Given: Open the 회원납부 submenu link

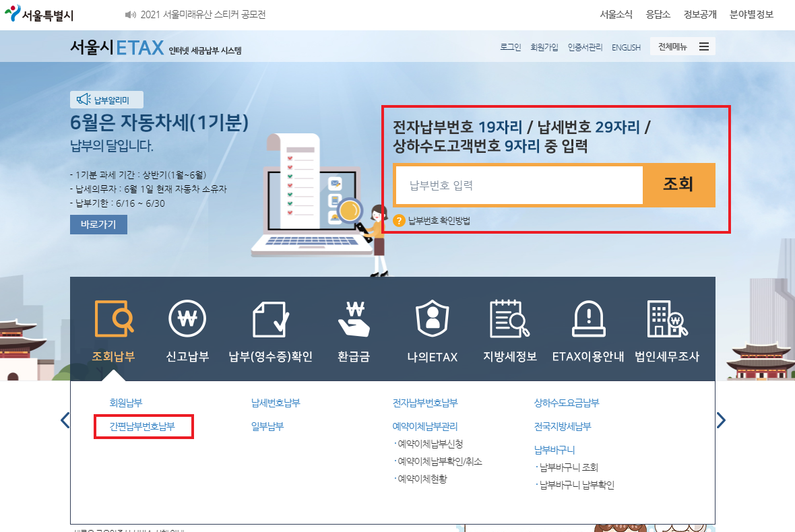Looking at the screenshot, I should pyautogui.click(x=126, y=403).
